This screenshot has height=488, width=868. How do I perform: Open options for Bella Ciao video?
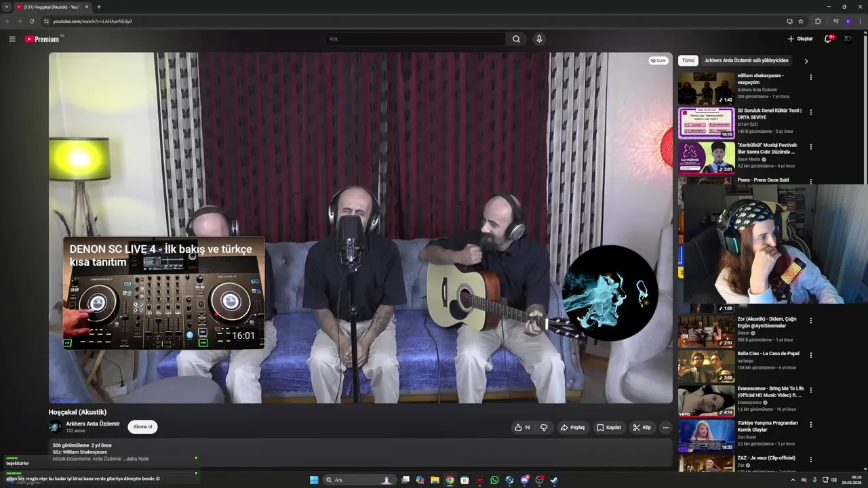[810, 355]
